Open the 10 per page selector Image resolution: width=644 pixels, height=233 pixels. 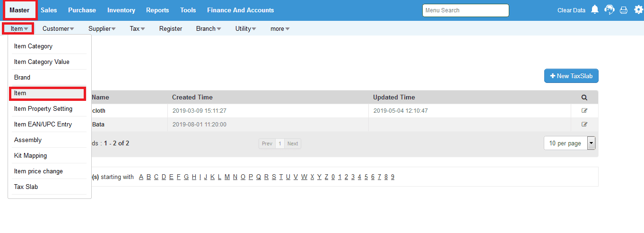point(569,143)
